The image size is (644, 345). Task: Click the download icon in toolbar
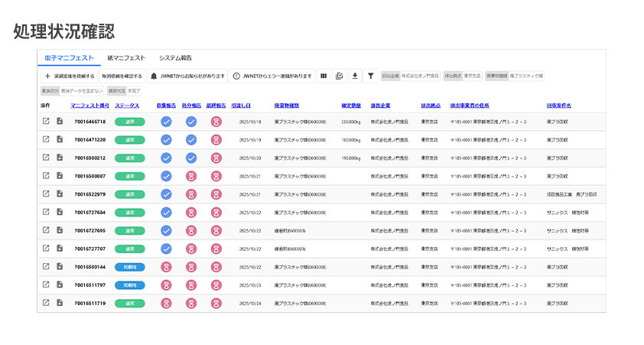click(354, 76)
